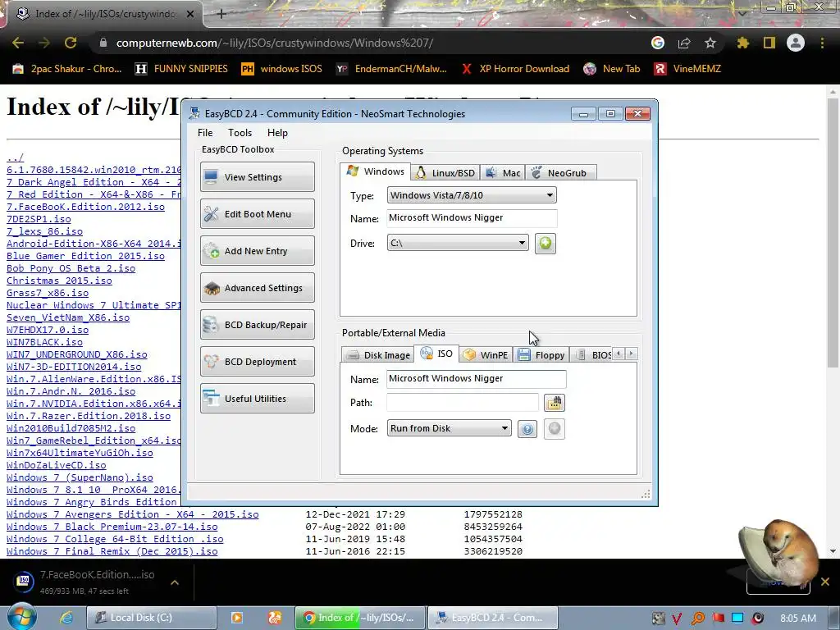The height and width of the screenshot is (630, 840).
Task: Click the network monitor tray icon
Action: (737, 619)
